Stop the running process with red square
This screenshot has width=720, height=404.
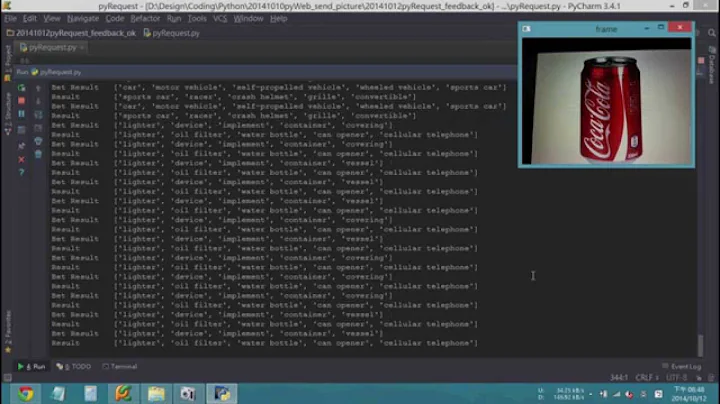tap(21, 100)
